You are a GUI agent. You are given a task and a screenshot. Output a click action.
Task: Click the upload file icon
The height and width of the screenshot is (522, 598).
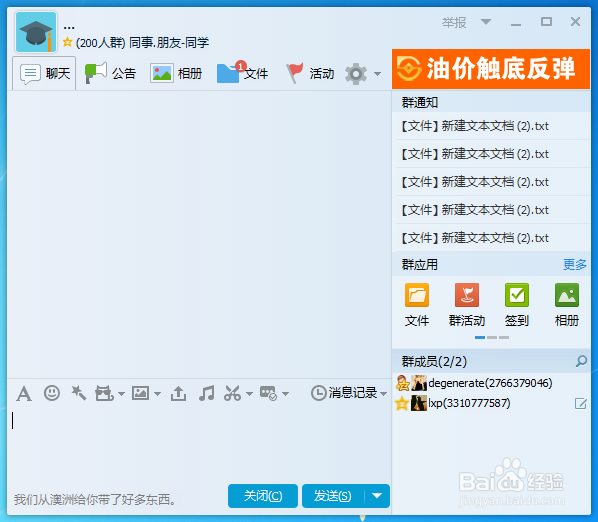[x=178, y=393]
